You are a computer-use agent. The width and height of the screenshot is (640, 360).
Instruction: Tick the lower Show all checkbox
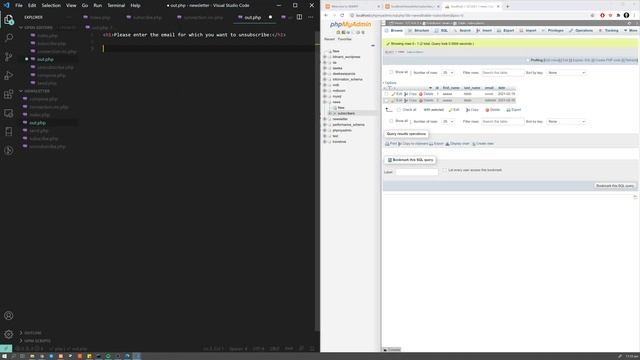[x=391, y=121]
